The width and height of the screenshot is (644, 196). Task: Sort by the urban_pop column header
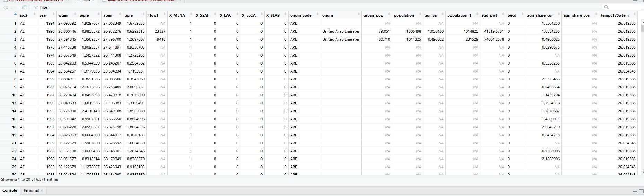373,15
